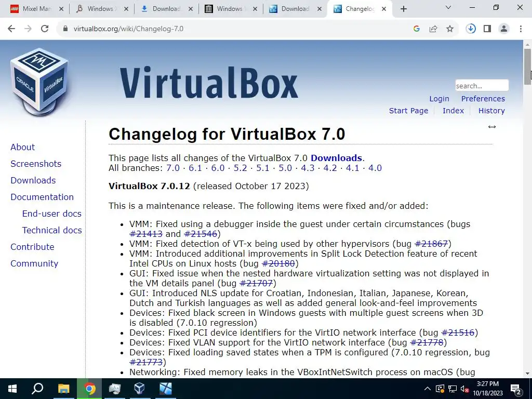Open bug #21546 link
This screenshot has height=399, width=532.
tap(200, 234)
